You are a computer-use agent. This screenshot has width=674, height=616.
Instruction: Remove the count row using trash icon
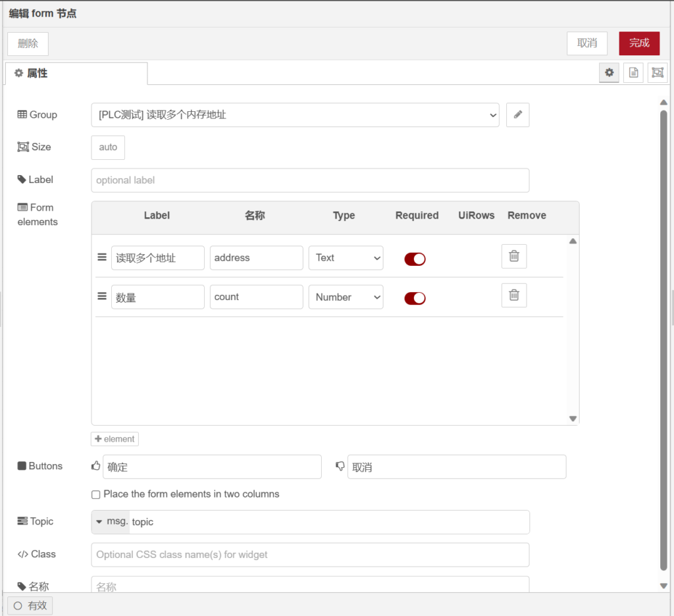514,295
